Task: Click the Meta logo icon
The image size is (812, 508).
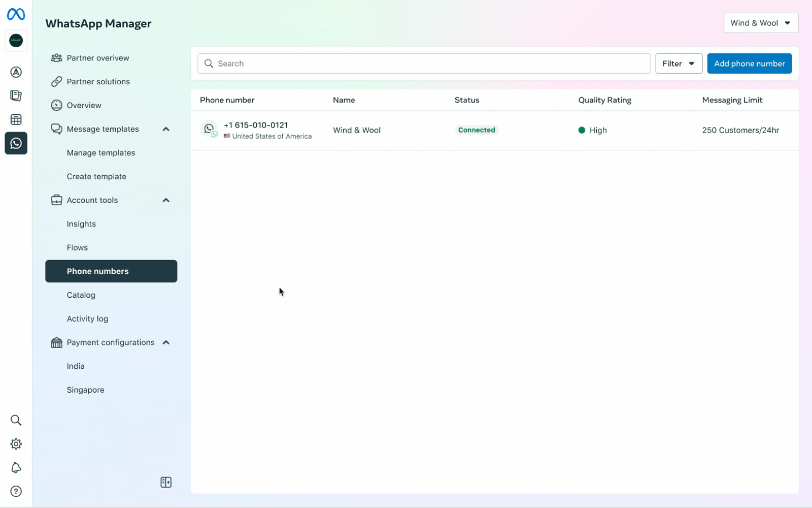Action: pyautogui.click(x=16, y=14)
